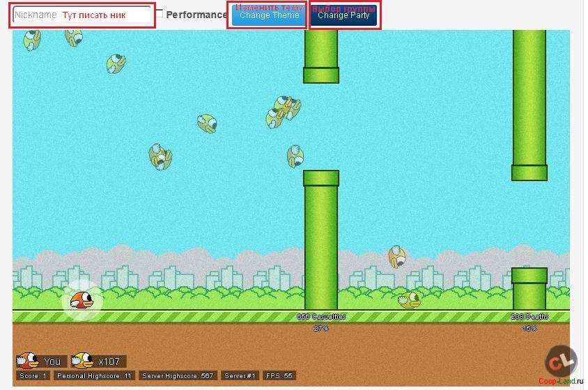The image size is (588, 390).
Task: Click the 'Personal Highscore: 11' label
Action: pyautogui.click(x=94, y=376)
